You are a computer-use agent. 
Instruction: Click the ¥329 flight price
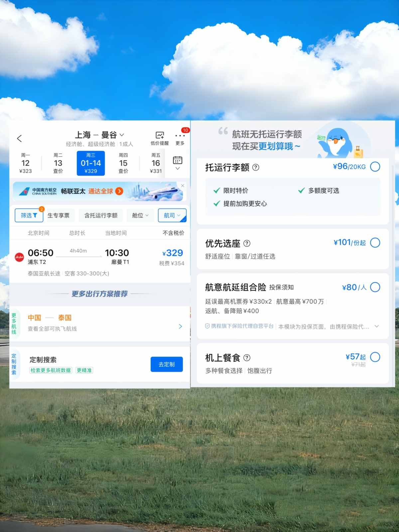point(173,253)
